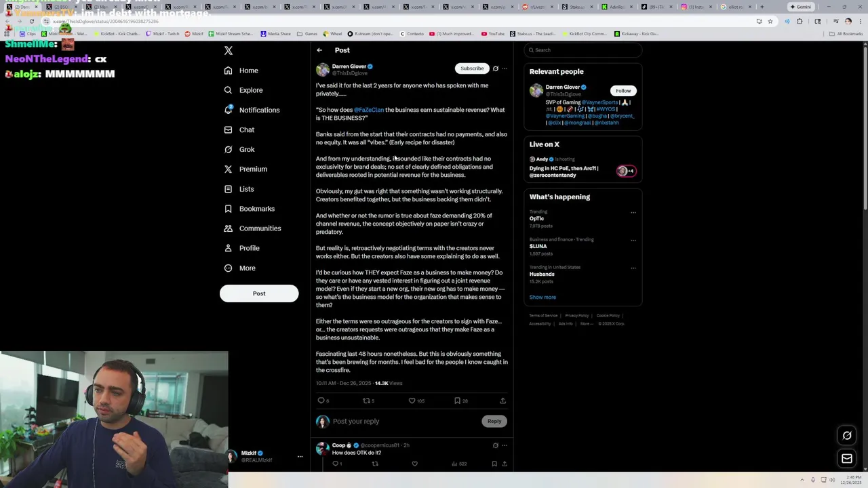Click the white Post button
Screen dimensions: 868x488
point(259,293)
